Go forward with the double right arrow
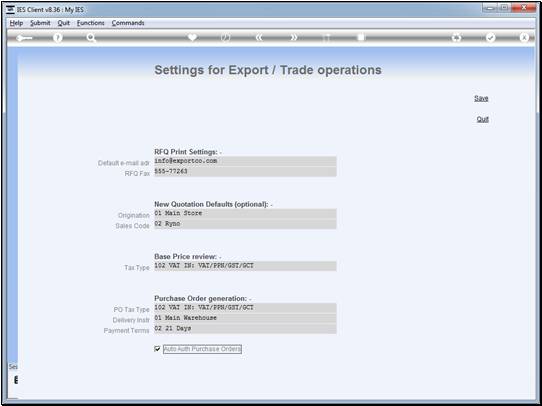This screenshot has height=406, width=542. pos(293,38)
